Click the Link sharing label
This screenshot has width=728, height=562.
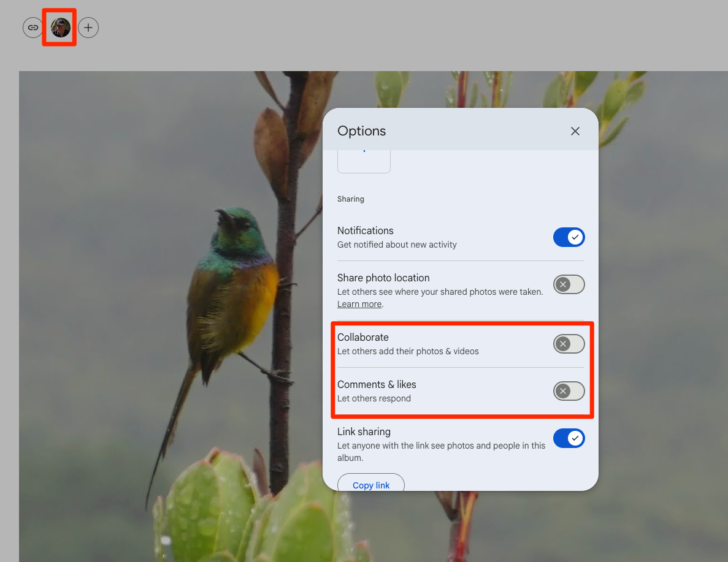(364, 431)
